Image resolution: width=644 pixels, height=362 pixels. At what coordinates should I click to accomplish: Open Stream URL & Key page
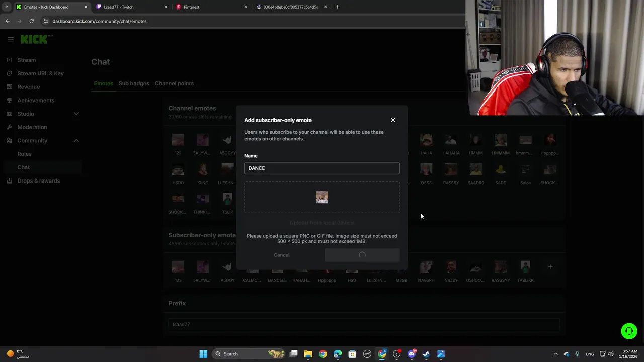pos(41,73)
